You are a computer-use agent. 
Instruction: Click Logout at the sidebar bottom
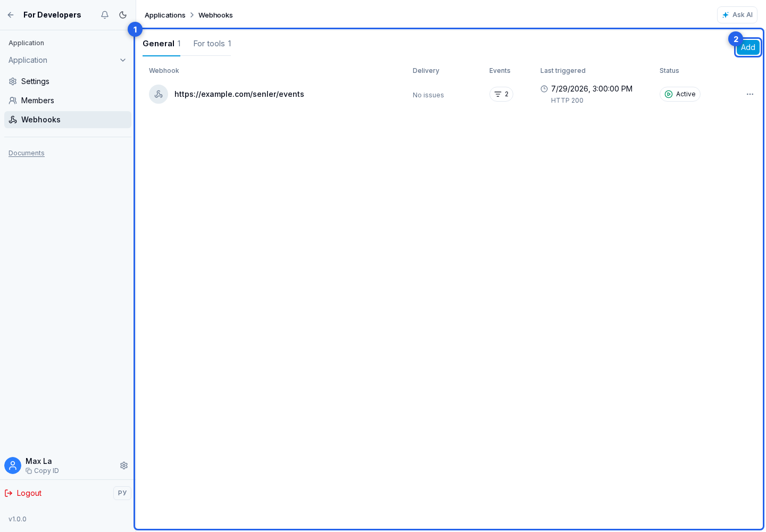[x=23, y=493]
